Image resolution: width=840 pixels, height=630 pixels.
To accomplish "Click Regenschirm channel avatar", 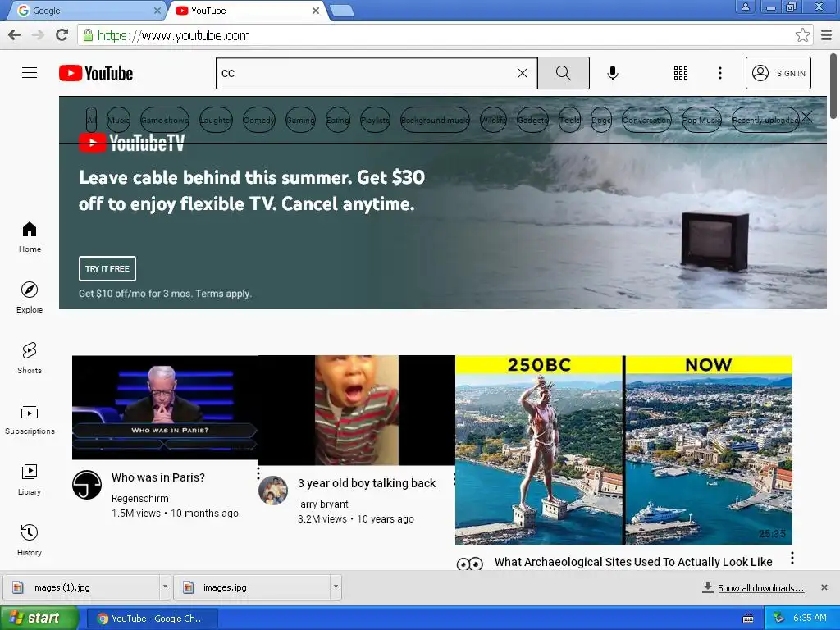I will pyautogui.click(x=87, y=485).
